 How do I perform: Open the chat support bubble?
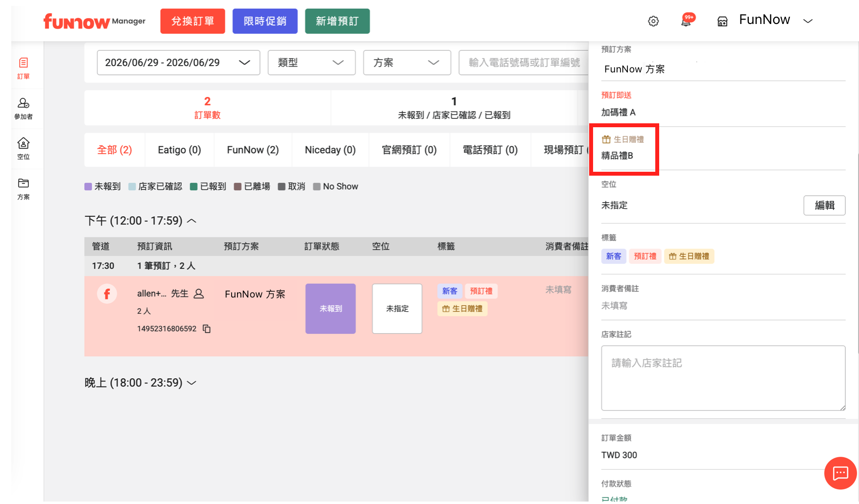[x=840, y=473]
